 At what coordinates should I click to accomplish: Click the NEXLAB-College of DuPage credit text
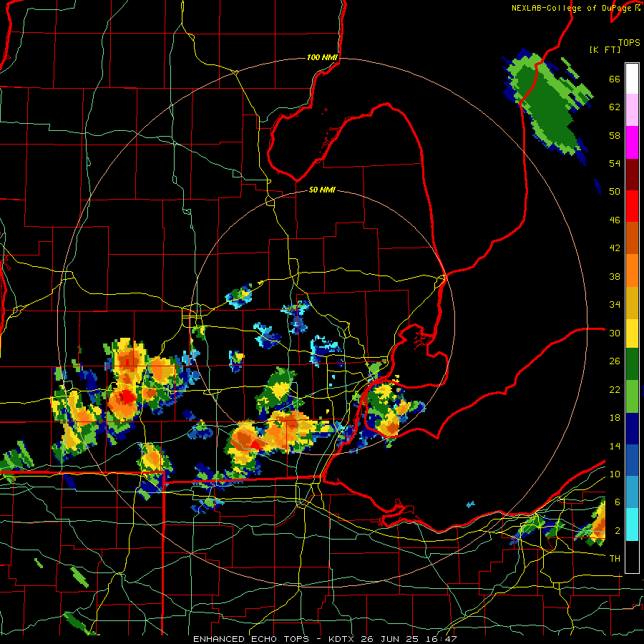571,8
